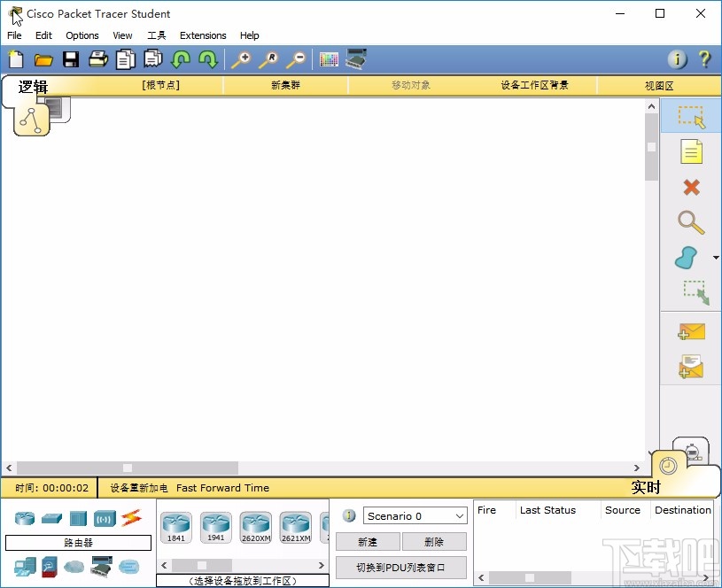This screenshot has width=722, height=588.
Task: Create a new file from toolbar
Action: point(16,60)
